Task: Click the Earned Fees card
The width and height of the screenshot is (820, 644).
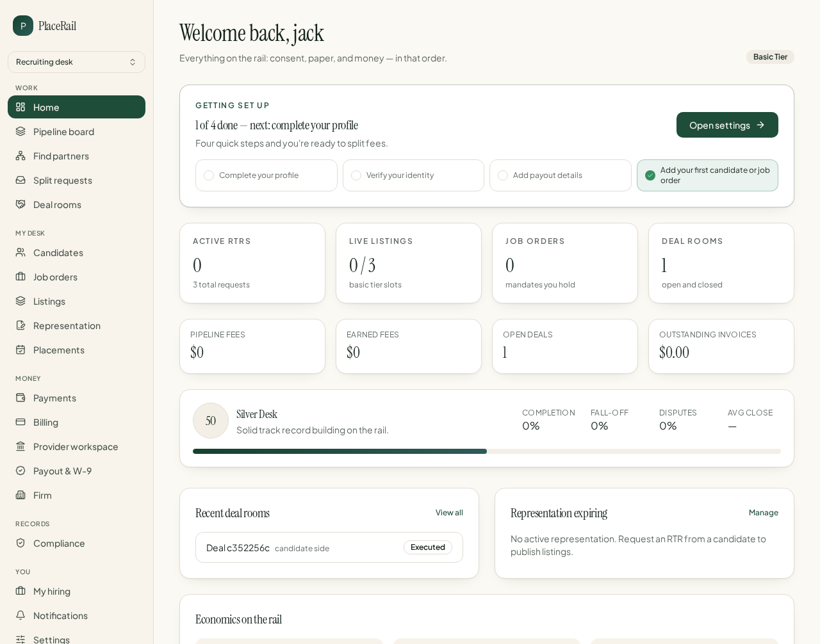Action: (409, 346)
